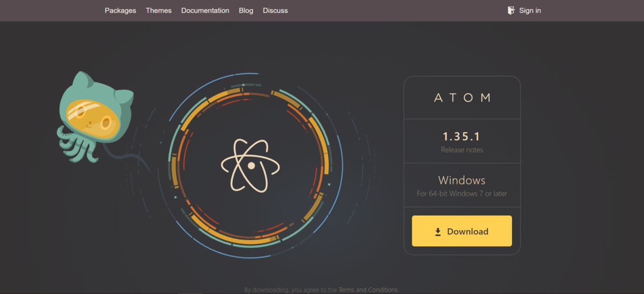Click "For 64-bit Windows 7 or later" text
The width and height of the screenshot is (644, 294).
(462, 194)
